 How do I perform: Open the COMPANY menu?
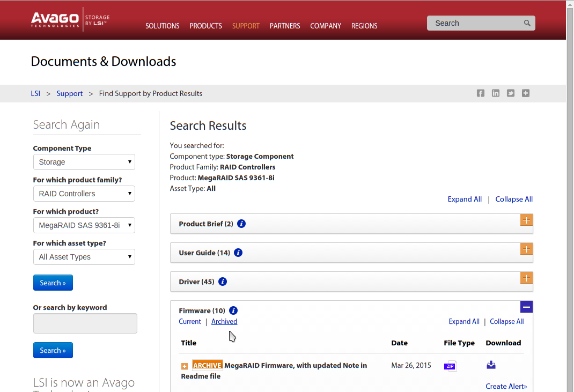[326, 26]
